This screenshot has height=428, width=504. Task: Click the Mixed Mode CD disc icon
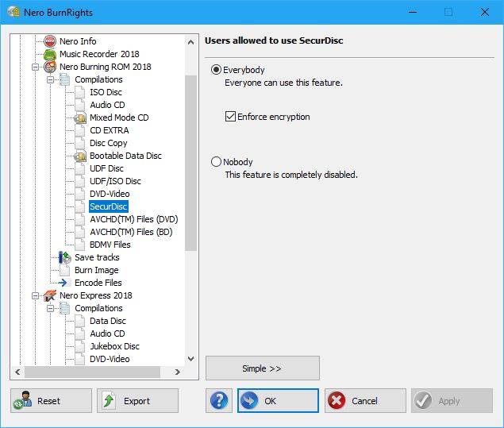[x=80, y=118]
